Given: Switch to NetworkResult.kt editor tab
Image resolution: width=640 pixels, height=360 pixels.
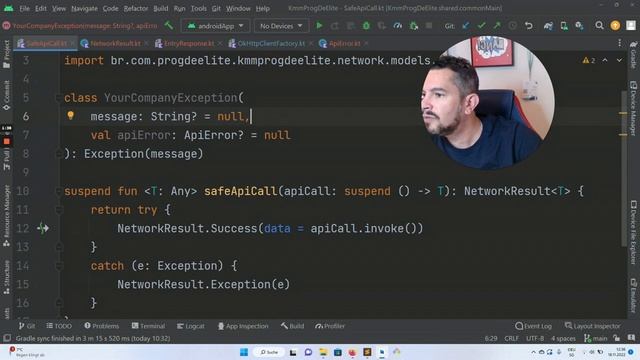Looking at the screenshot, I should tap(115, 43).
